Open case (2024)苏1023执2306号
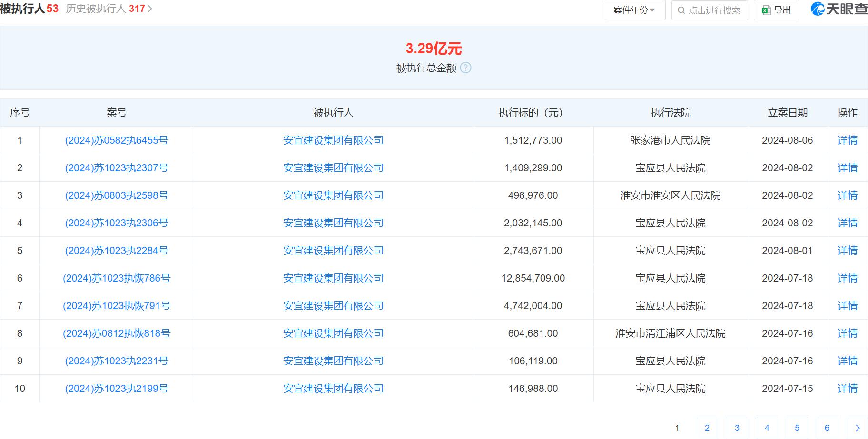The width and height of the screenshot is (868, 439). [x=117, y=223]
